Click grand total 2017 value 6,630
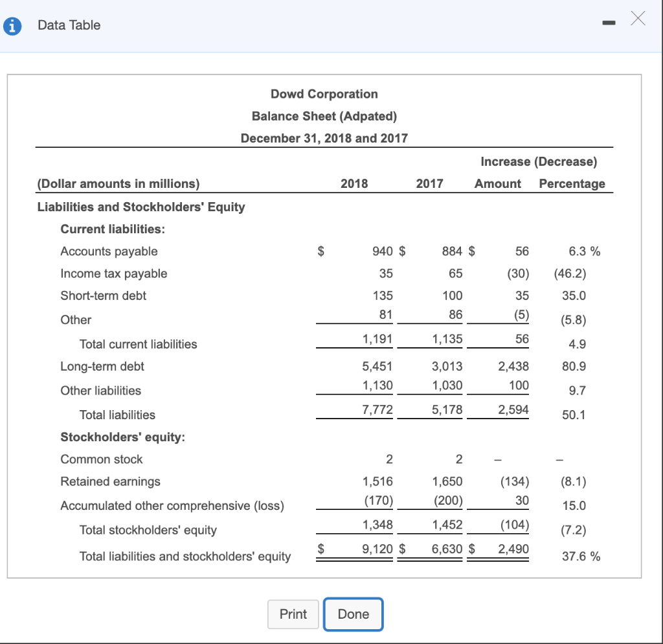This screenshot has width=663, height=644. [447, 549]
